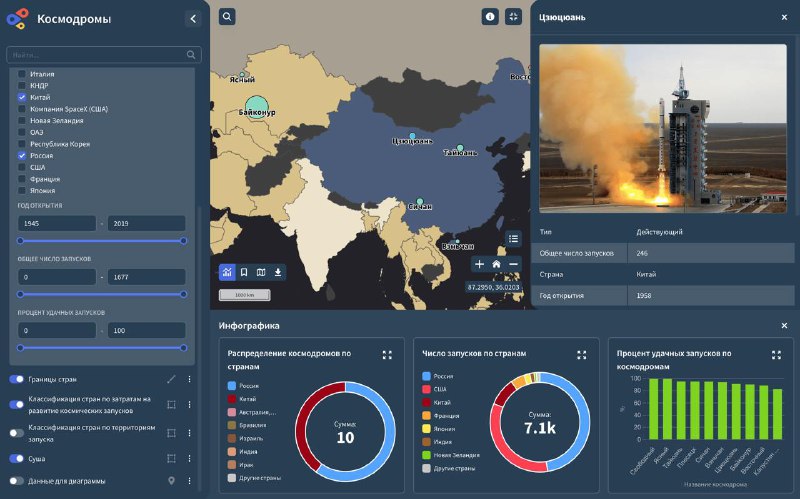Check the Компания SpaceX (США) checkbox
800x499 pixels.
[22, 109]
